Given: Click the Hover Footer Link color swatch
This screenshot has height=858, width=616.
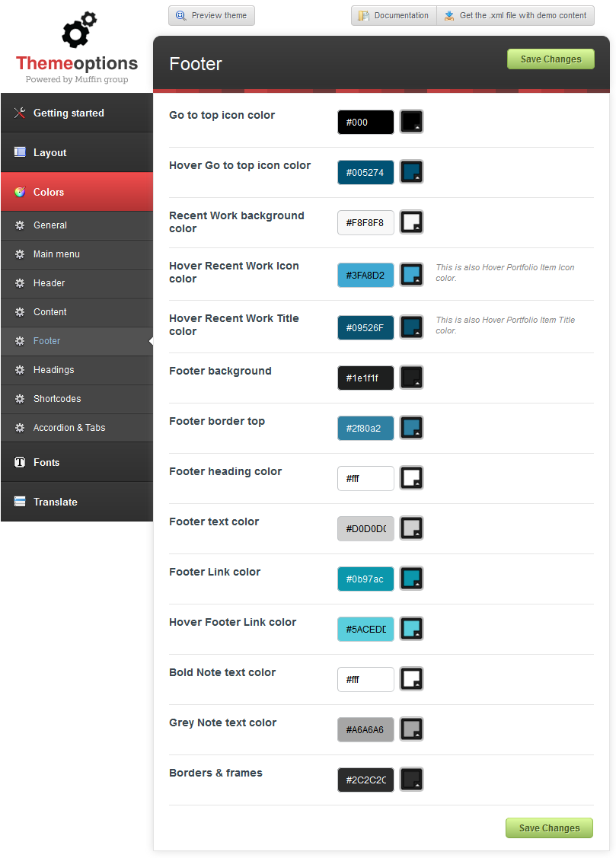Looking at the screenshot, I should click(411, 629).
